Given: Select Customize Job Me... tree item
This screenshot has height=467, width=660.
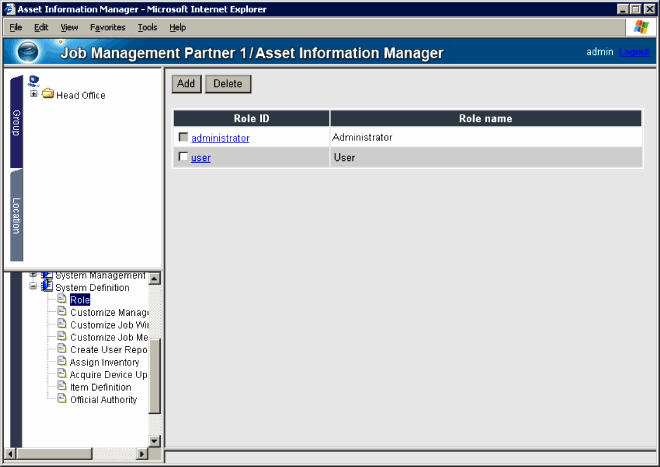Looking at the screenshot, I should pos(109,337).
